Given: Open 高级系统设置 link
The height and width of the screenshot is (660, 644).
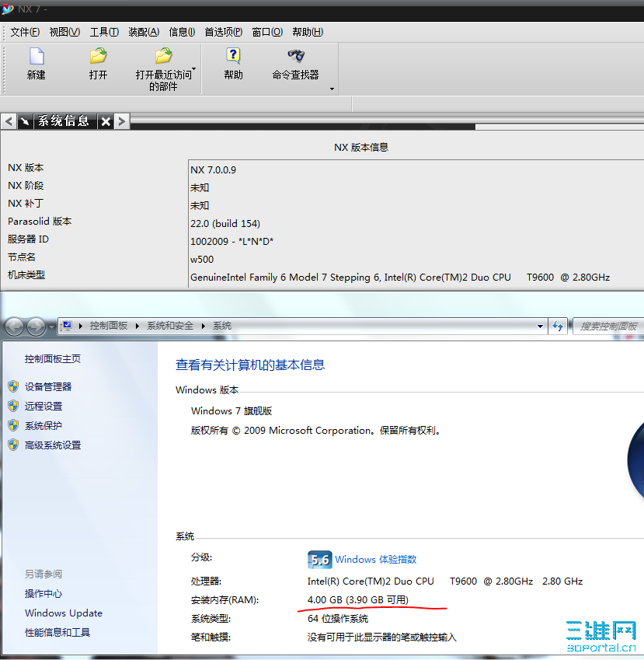Looking at the screenshot, I should (x=53, y=445).
